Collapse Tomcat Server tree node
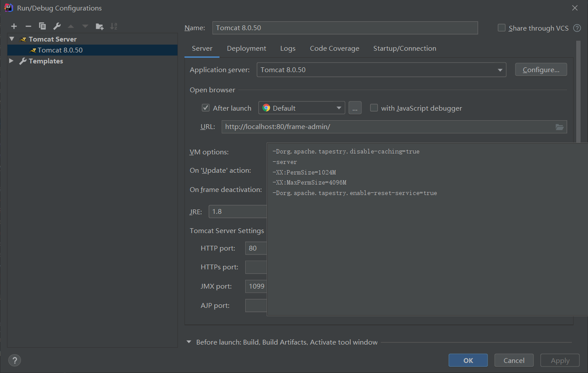 (12, 39)
